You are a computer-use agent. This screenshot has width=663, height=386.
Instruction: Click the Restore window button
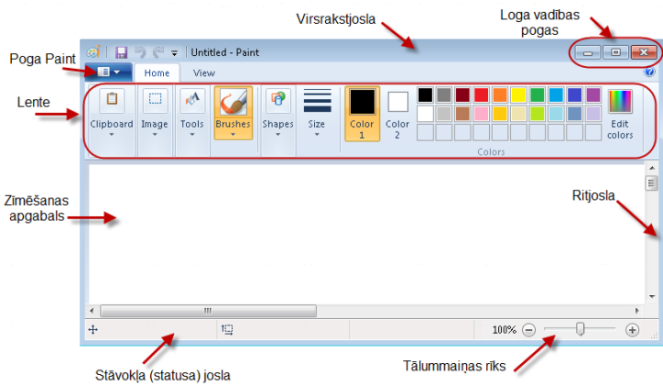point(616,52)
